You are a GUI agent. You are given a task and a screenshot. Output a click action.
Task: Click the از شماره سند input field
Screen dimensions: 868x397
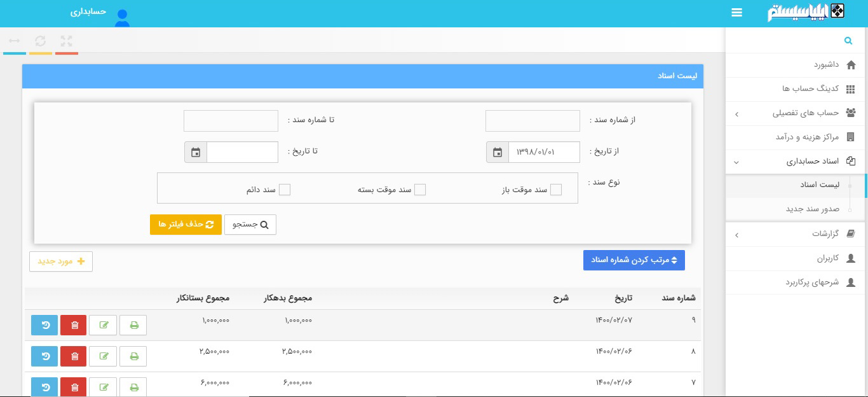click(532, 120)
